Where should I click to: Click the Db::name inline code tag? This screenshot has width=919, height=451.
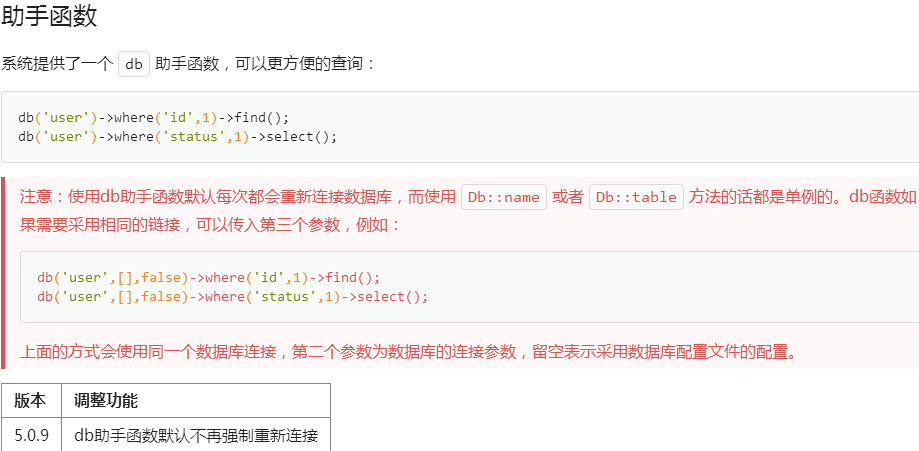pos(504,197)
